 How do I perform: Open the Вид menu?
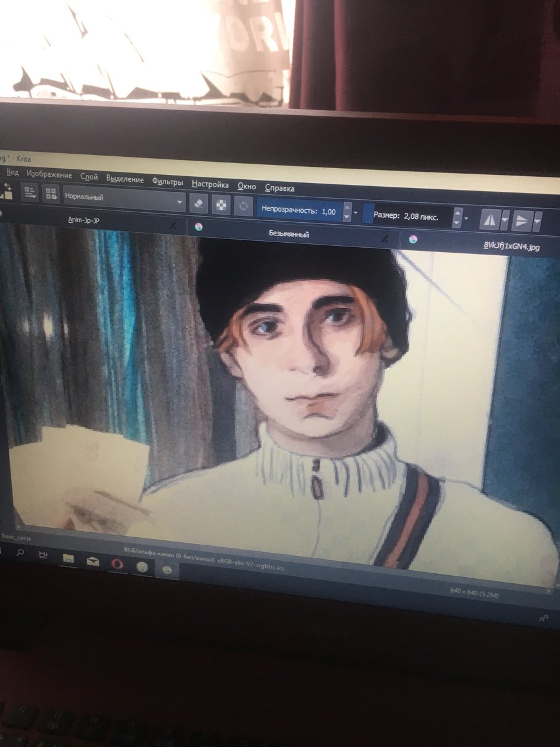pyautogui.click(x=12, y=173)
